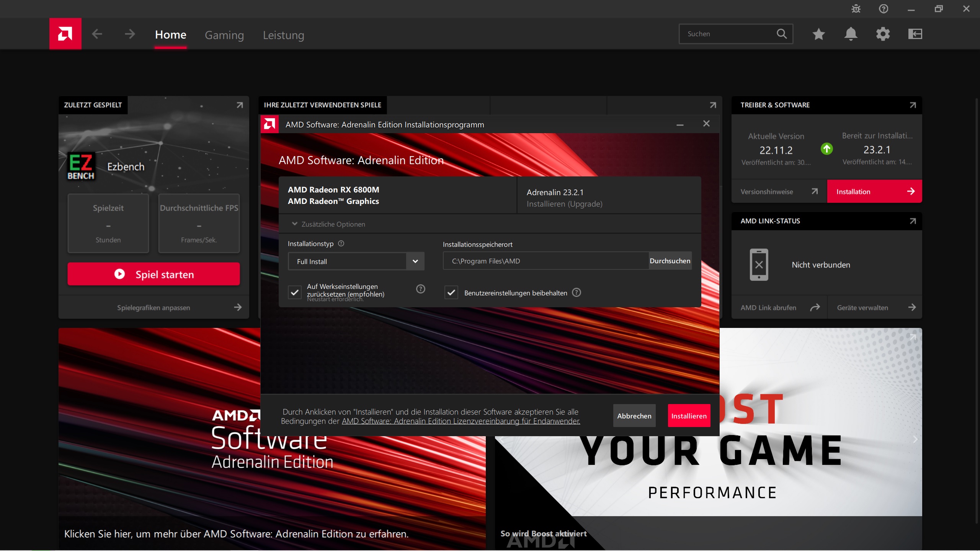Open the Lizenzvereinbarung für Endanwender link
980x551 pixels.
[x=461, y=421]
